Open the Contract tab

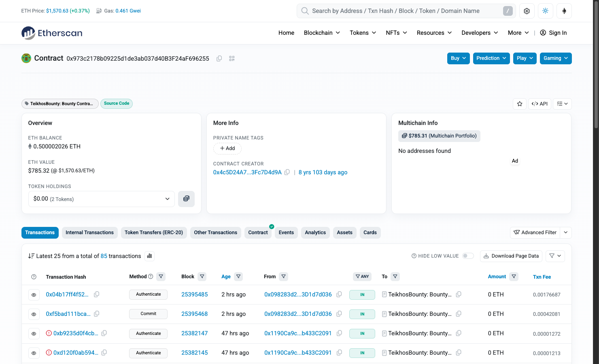(258, 233)
